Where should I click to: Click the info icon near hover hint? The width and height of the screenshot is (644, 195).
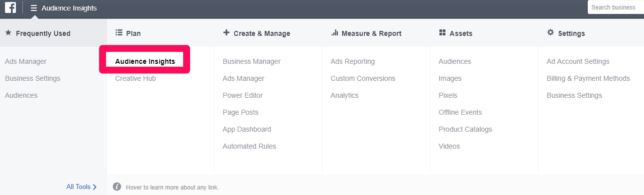coord(117,187)
